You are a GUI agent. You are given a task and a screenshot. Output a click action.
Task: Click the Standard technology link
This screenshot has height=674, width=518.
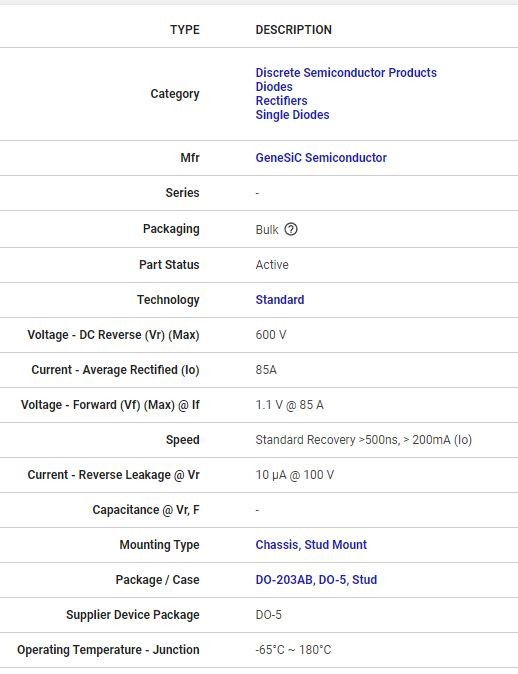(x=280, y=300)
